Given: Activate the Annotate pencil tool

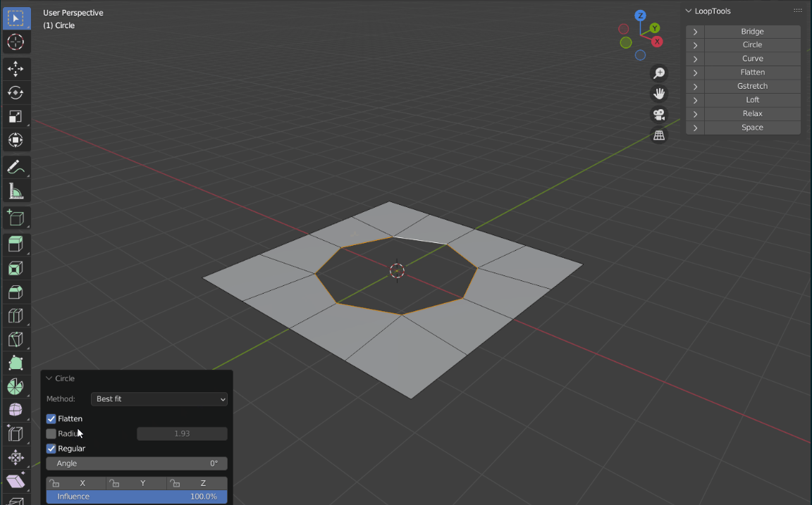Looking at the screenshot, I should pos(16,167).
